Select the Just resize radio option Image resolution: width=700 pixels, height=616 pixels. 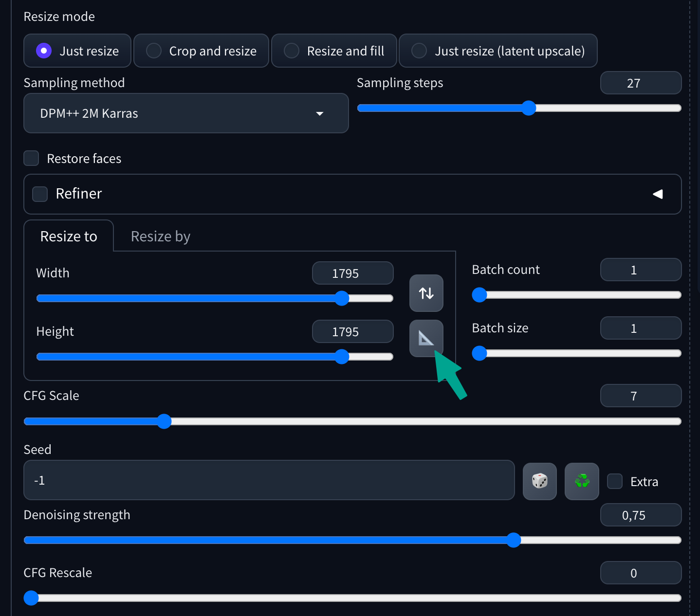pyautogui.click(x=77, y=51)
